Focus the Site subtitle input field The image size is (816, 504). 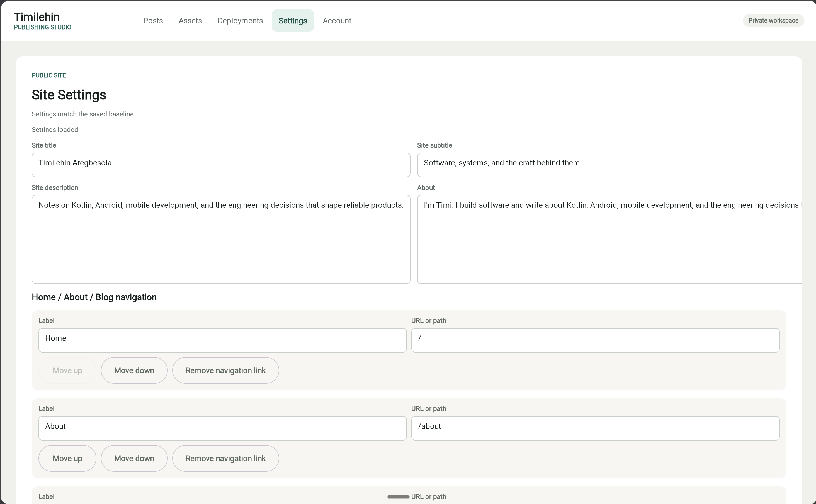click(x=609, y=165)
